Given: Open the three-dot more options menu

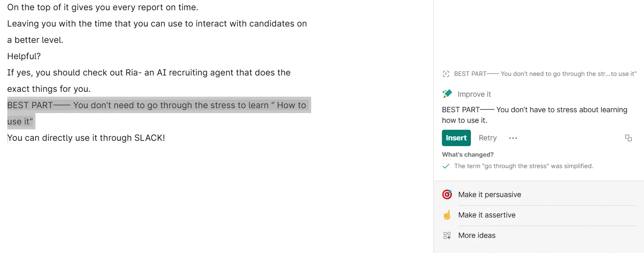Looking at the screenshot, I should tap(513, 138).
